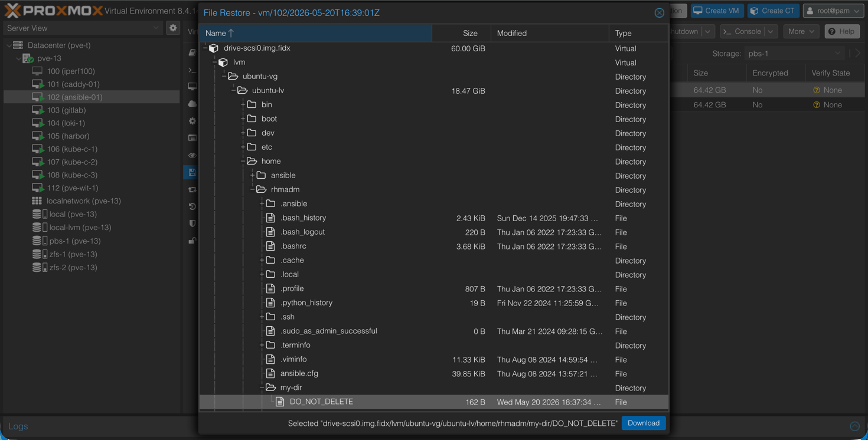
Task: Click the ansible.cfg file icon
Action: 270,374
